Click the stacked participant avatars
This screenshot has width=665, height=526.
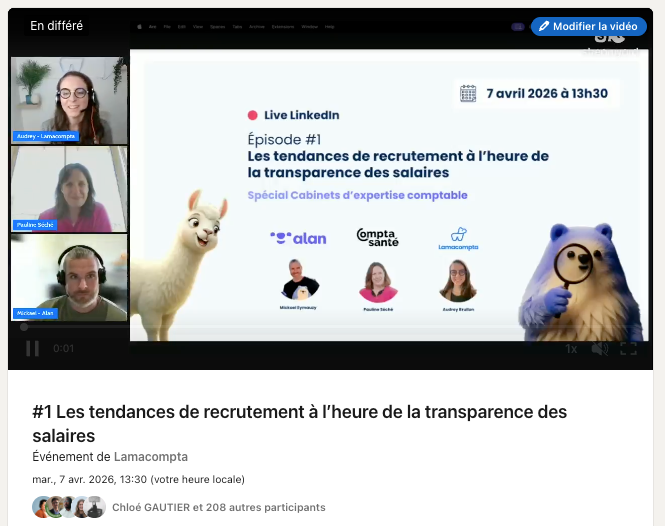[69, 507]
